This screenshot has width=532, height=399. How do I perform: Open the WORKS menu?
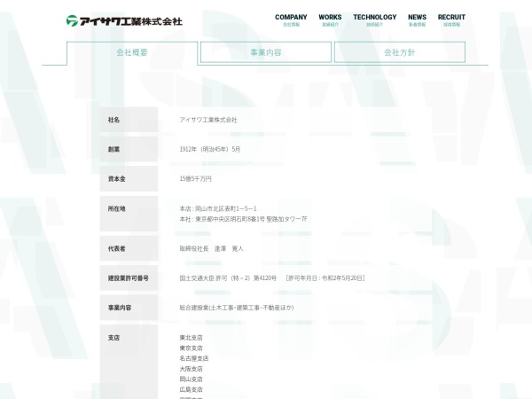330,20
